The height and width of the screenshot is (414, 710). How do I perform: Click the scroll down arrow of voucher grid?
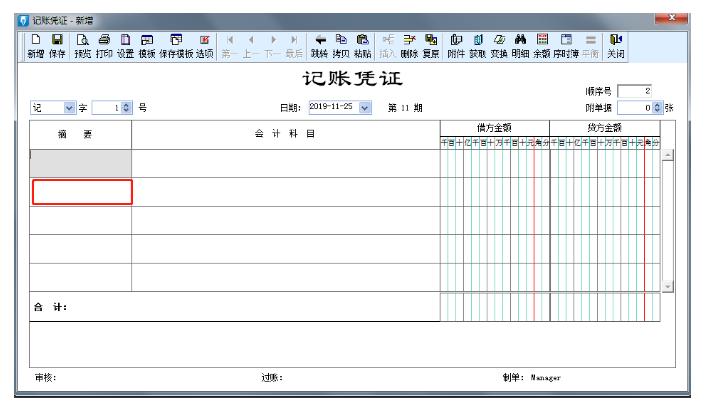tap(667, 286)
